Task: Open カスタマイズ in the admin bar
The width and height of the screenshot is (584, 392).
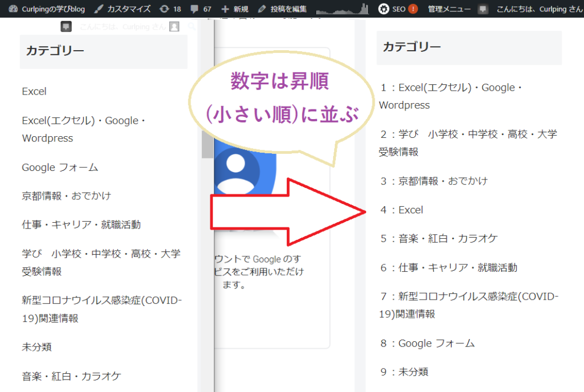Action: tap(122, 9)
